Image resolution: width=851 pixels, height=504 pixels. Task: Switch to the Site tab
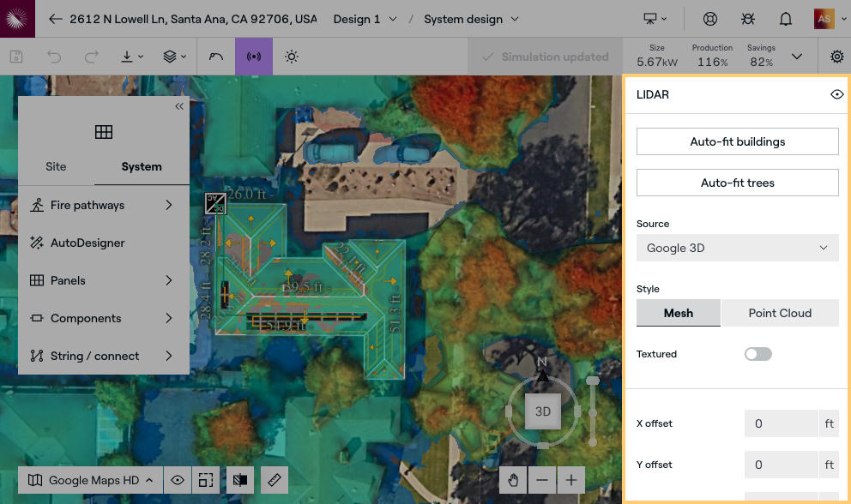click(x=56, y=166)
